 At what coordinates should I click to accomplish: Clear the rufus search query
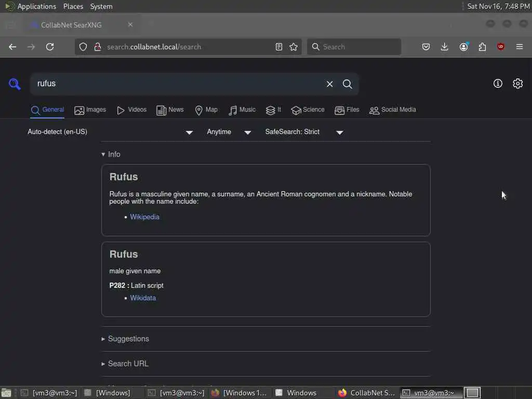[329, 84]
